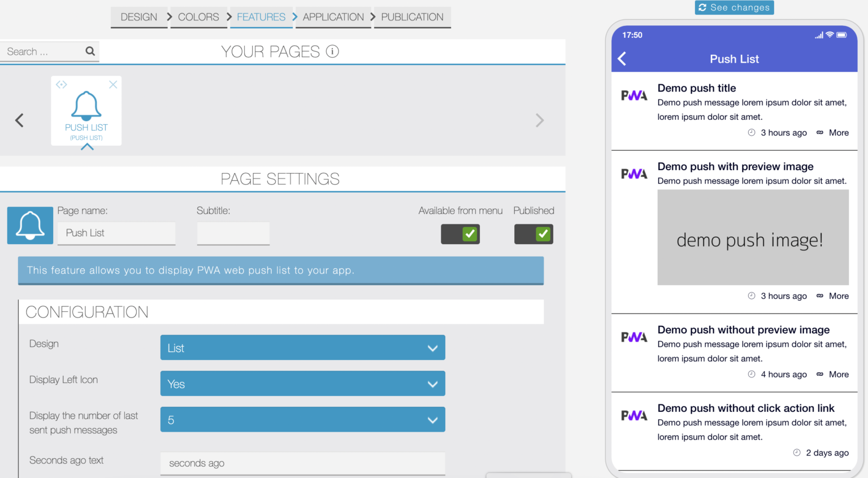Click the clock icon beside 4 hours ago
868x478 pixels.
tap(751, 374)
